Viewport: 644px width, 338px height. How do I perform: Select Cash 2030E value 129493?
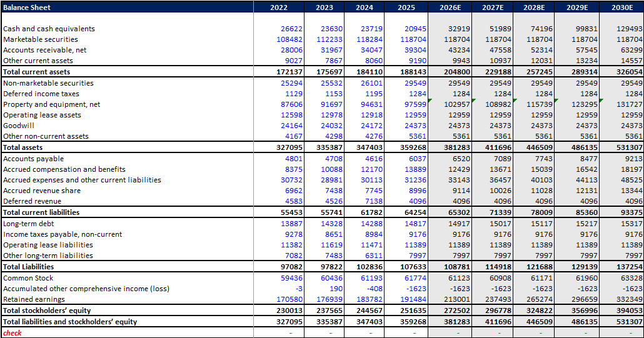629,29
